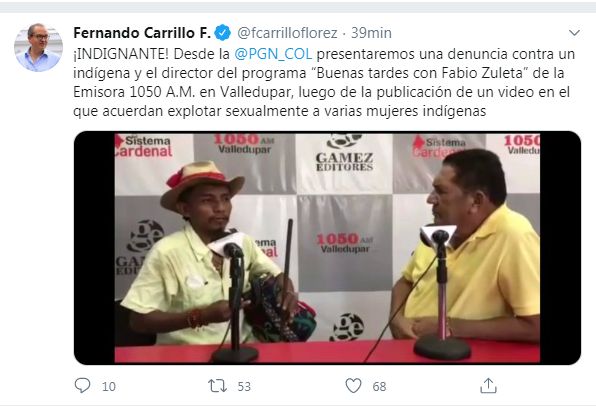Like the tweet with the heart icon
The width and height of the screenshot is (596, 418).
coord(353,386)
